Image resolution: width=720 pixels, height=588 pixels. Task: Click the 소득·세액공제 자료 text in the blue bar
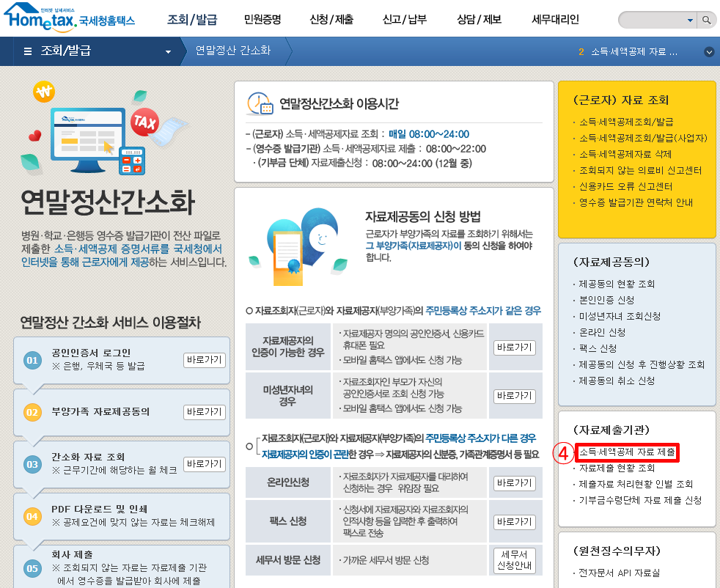(x=634, y=52)
